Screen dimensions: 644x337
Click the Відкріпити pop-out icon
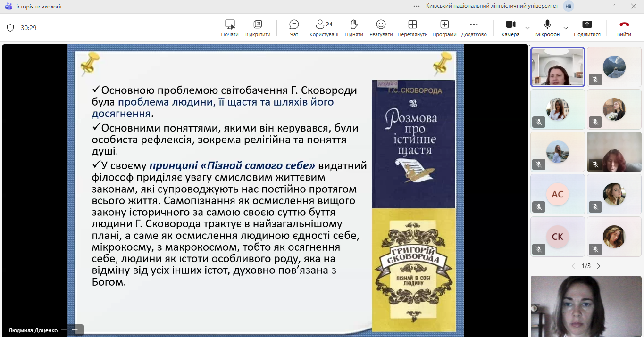[258, 28]
